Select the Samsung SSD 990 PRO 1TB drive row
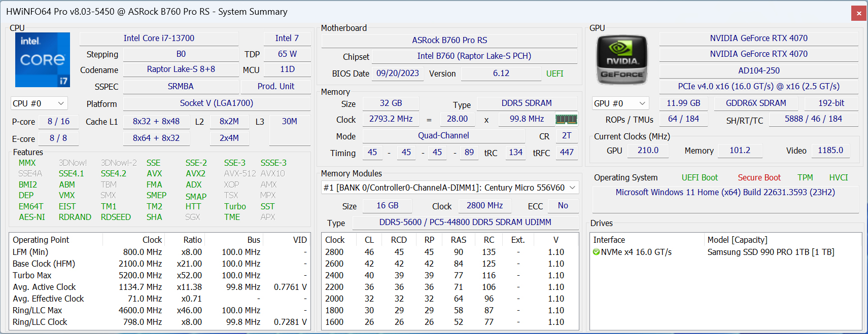The width and height of the screenshot is (868, 334). pos(725,252)
